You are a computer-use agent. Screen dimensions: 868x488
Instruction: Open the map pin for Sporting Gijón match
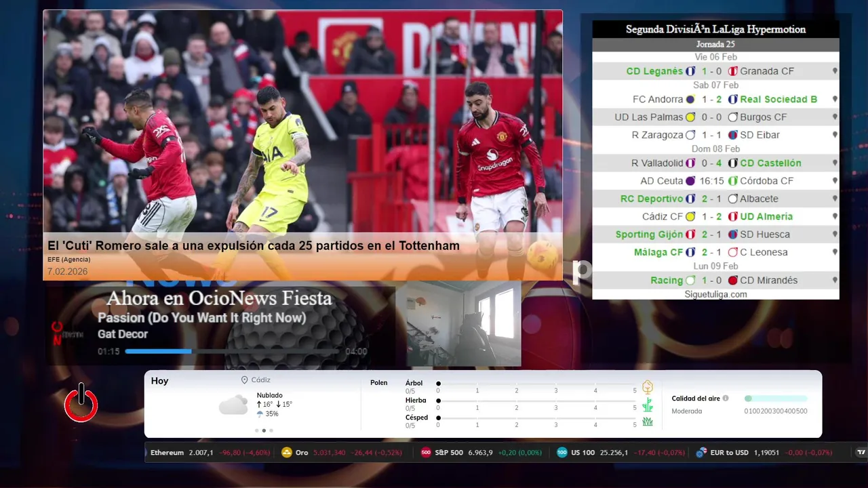(x=835, y=235)
